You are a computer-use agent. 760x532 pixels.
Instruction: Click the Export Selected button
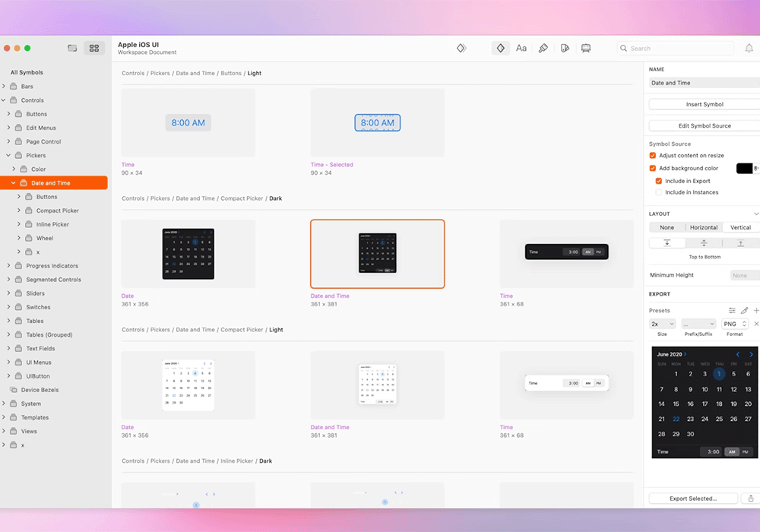693,498
